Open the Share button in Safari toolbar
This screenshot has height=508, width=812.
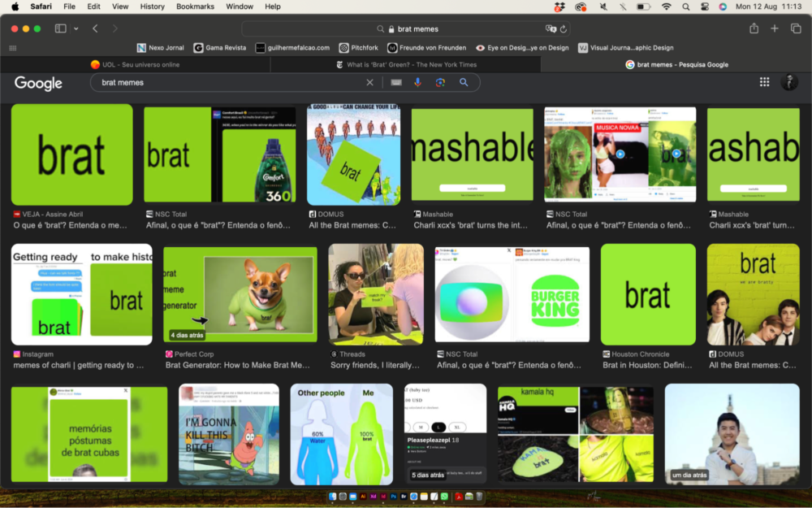[754, 28]
